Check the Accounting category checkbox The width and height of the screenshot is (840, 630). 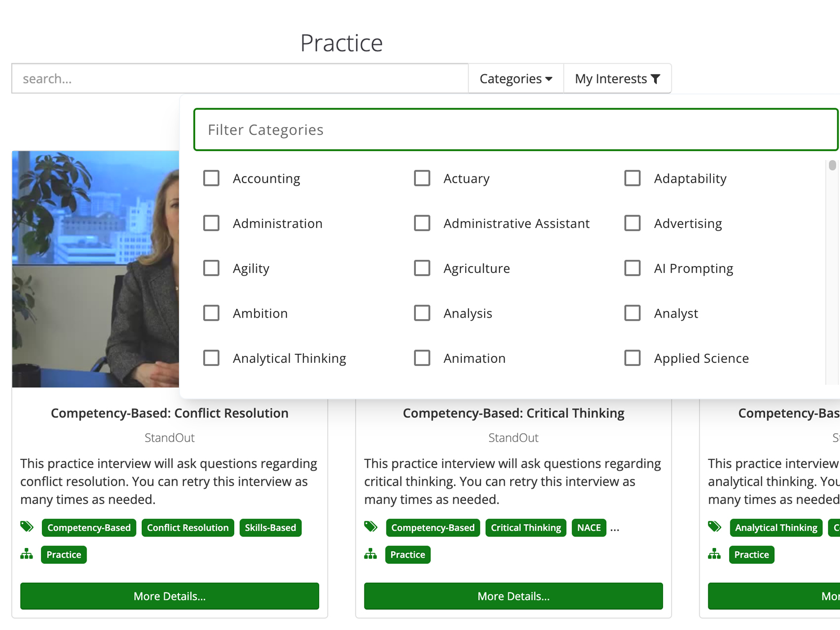tap(211, 178)
